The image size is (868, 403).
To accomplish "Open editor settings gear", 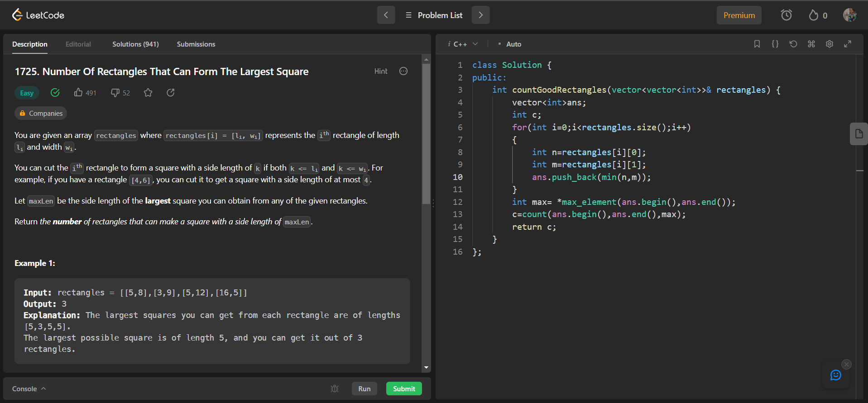I will 830,44.
